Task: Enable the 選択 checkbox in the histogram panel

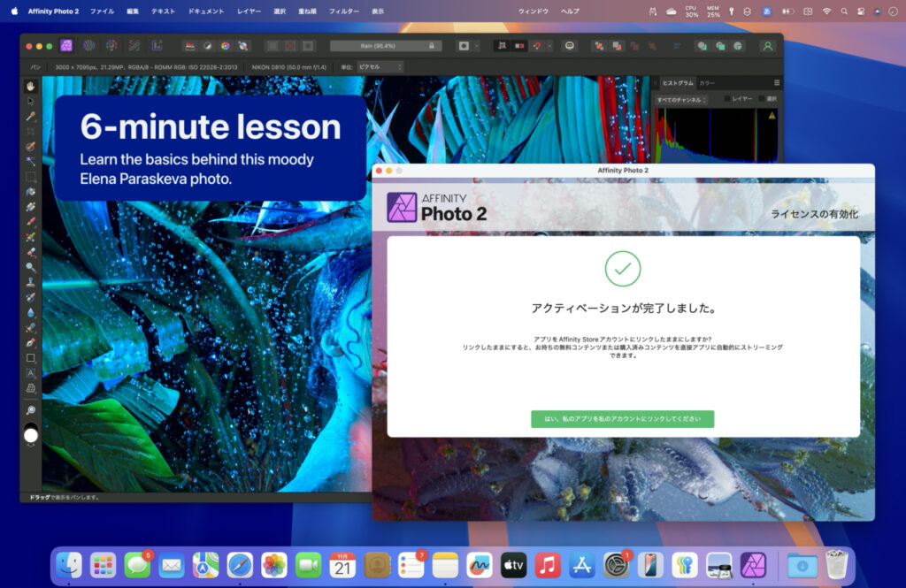Action: click(760, 99)
